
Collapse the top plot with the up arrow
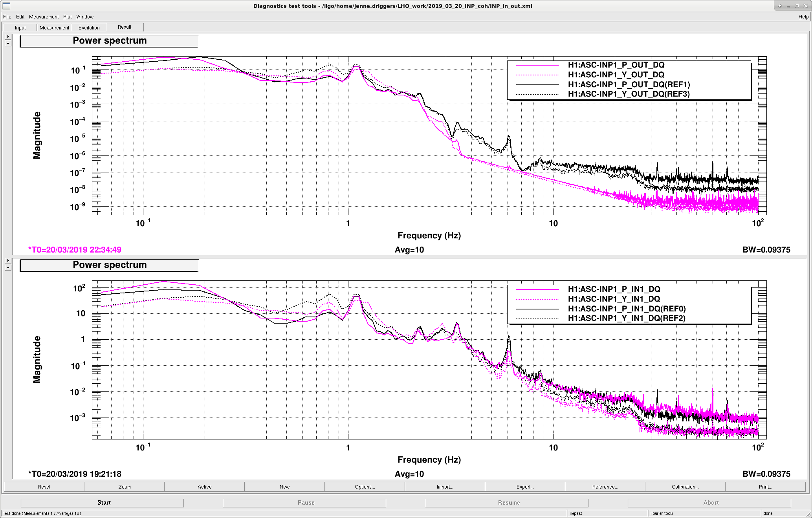tap(8, 43)
